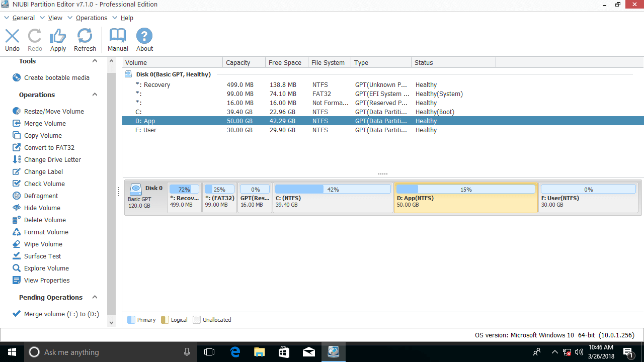
Task: Open the General menu dropdown arrow
Action: [x=7, y=18]
